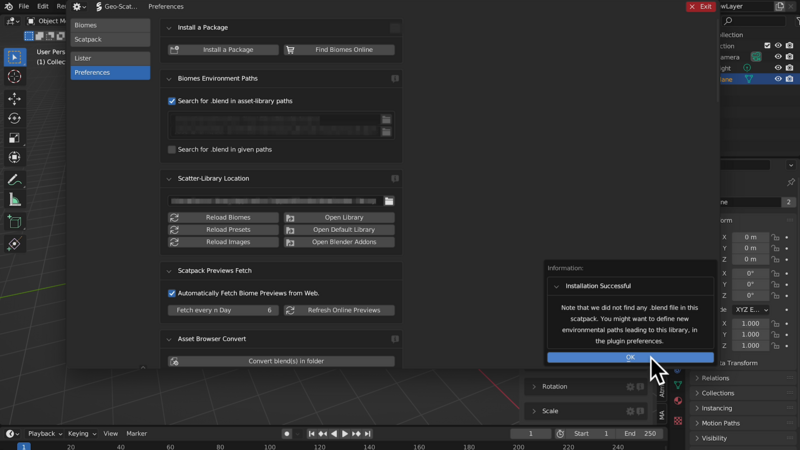Confirm the Installation Successful dialog with OK
This screenshot has width=800, height=450.
pos(631,357)
